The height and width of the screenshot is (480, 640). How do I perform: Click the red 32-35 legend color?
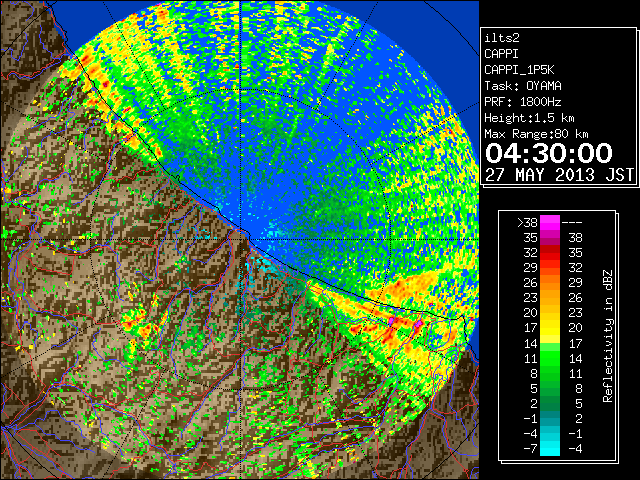coord(550,253)
